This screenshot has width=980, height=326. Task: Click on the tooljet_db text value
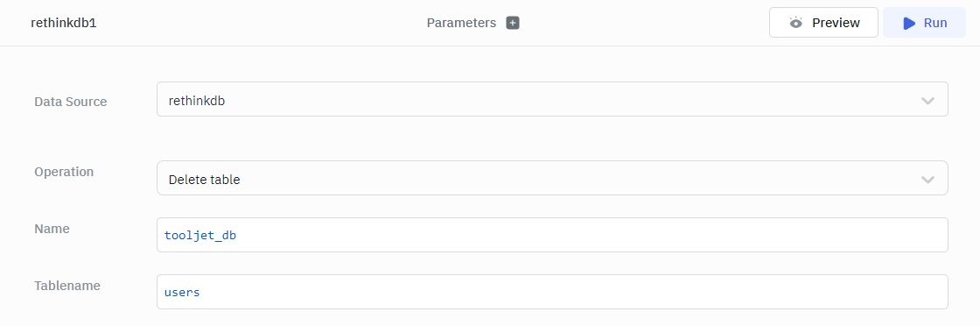pos(200,236)
